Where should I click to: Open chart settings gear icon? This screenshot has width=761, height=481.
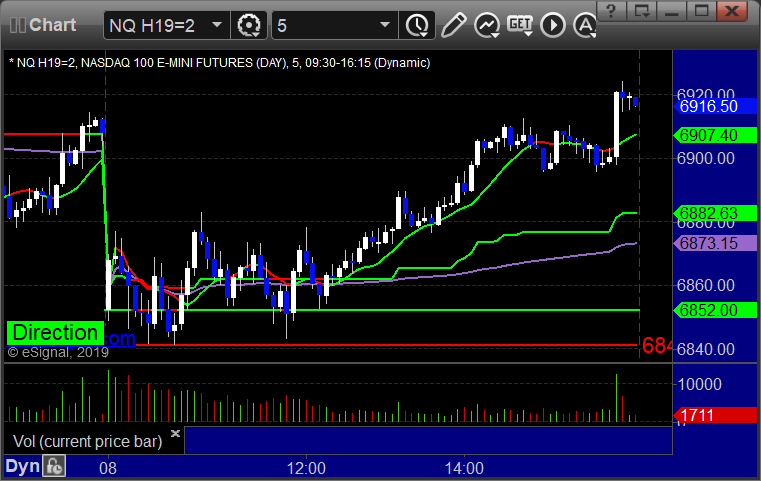pos(249,25)
